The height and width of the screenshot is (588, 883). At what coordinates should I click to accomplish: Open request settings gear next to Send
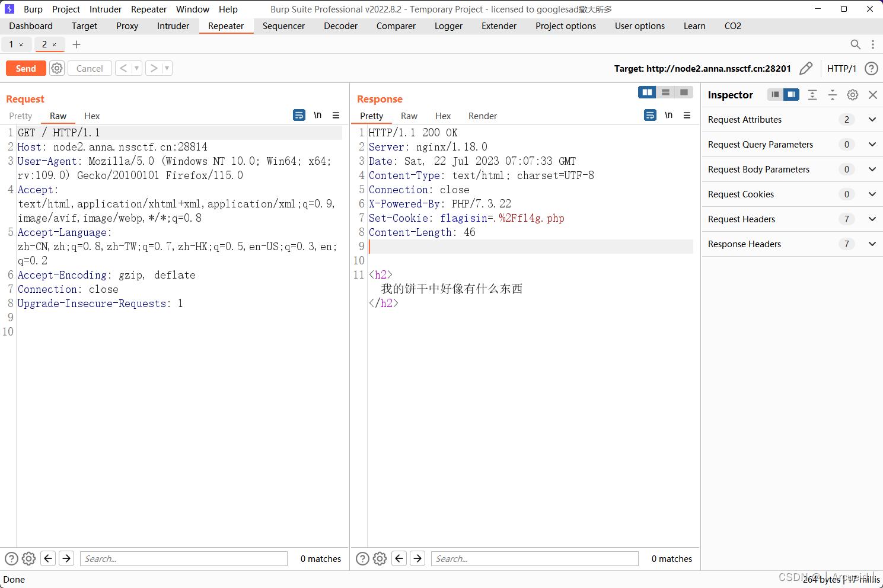click(57, 68)
